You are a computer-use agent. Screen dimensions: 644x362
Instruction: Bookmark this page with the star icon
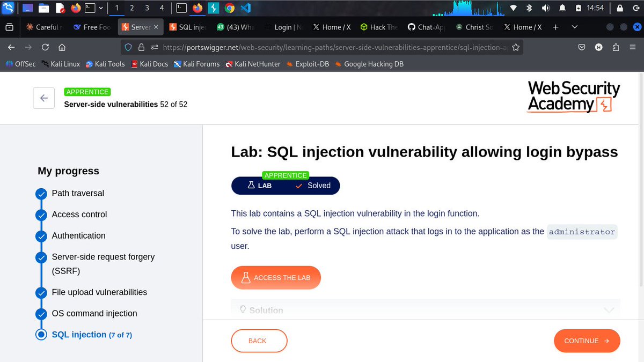pyautogui.click(x=516, y=47)
